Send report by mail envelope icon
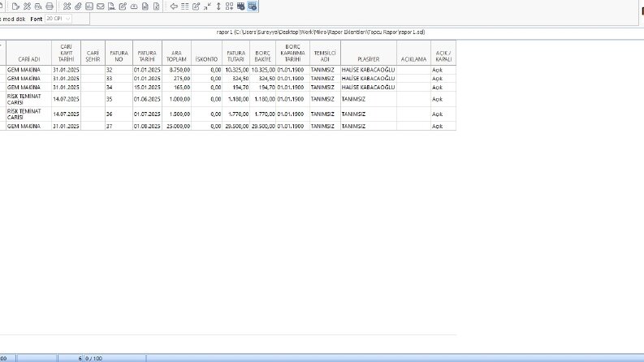Viewport: 644px width, 362px height. (100, 6)
